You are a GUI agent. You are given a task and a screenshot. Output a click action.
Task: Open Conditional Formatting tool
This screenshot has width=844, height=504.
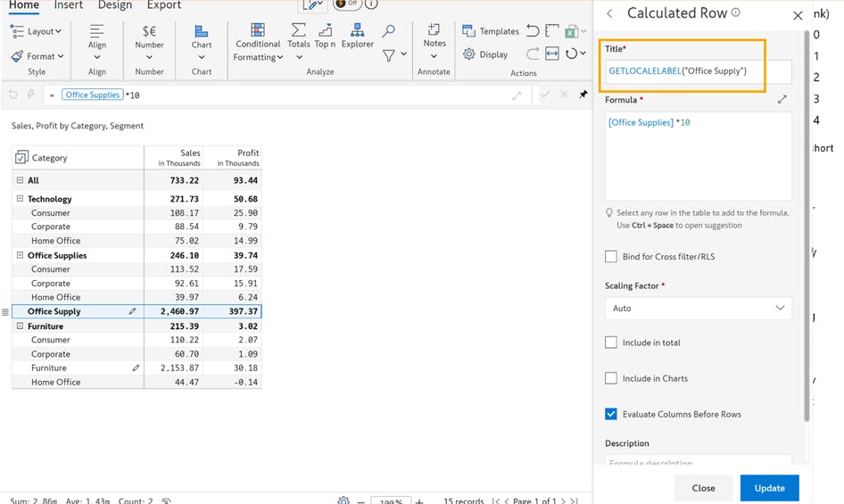tap(258, 42)
